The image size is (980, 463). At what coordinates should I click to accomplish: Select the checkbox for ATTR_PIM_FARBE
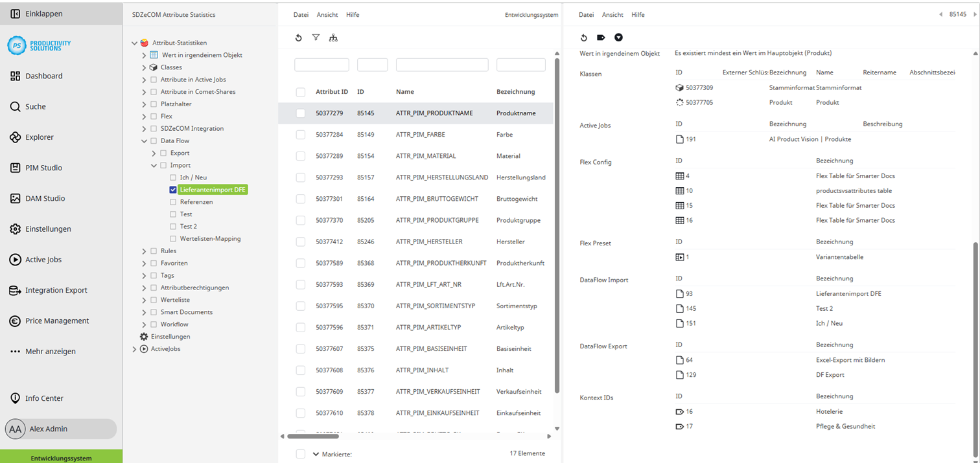click(301, 134)
